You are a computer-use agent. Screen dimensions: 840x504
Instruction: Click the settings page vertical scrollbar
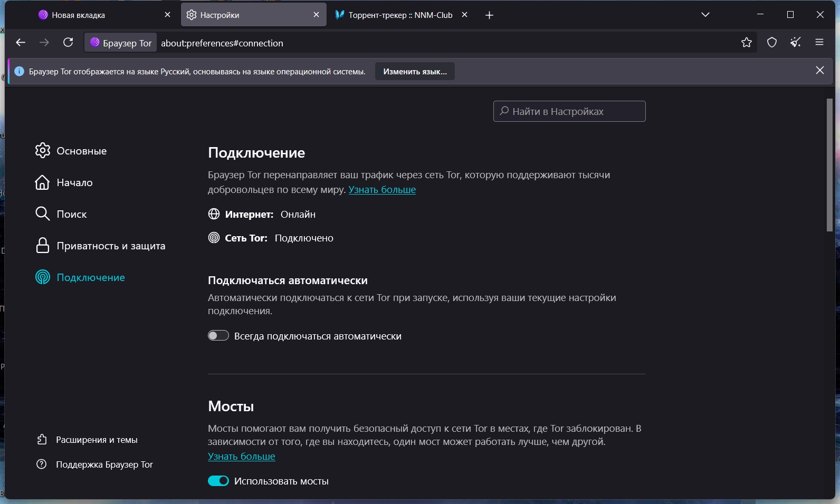pyautogui.click(x=829, y=164)
